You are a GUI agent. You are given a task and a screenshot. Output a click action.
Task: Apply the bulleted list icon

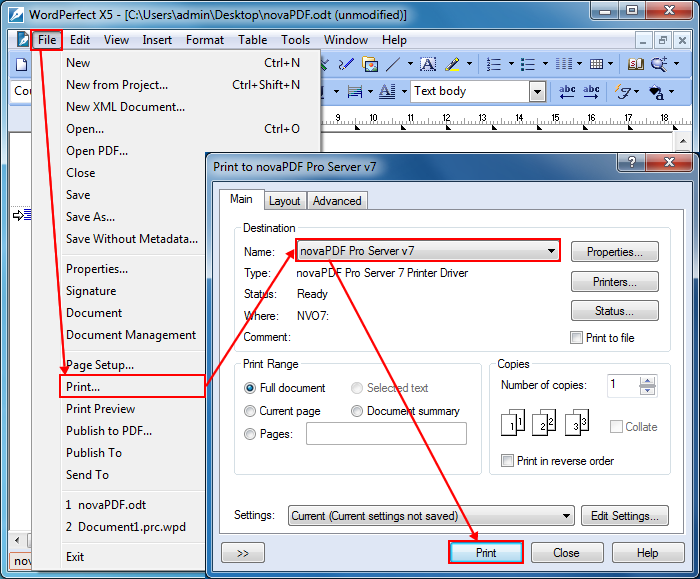(x=528, y=65)
